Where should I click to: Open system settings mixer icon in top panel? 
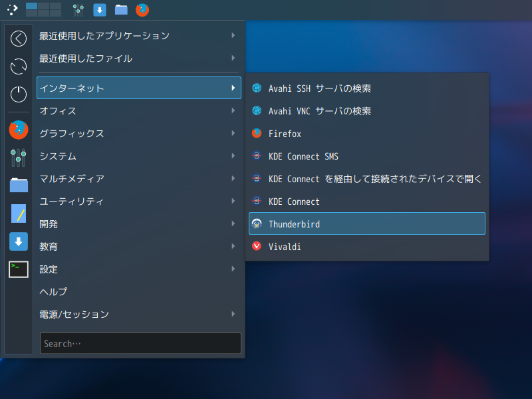coord(78,10)
